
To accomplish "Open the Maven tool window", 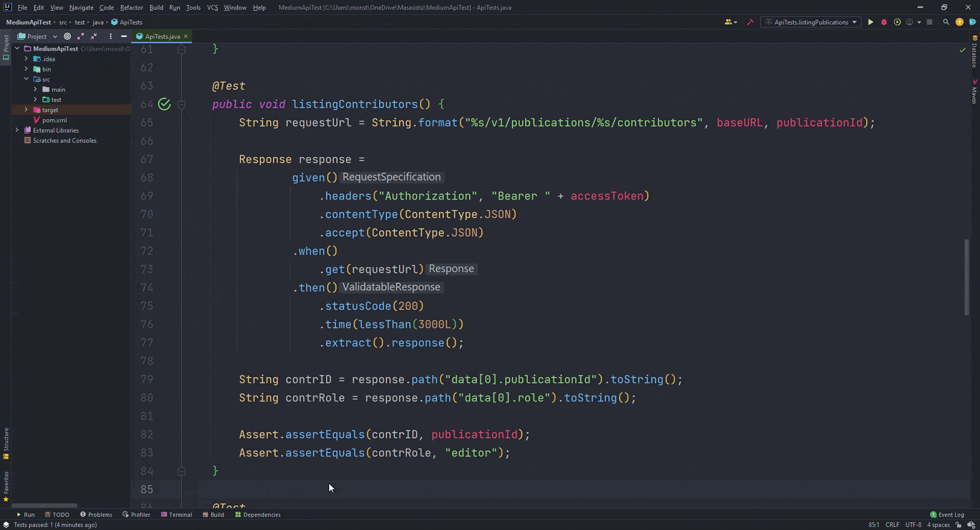I will click(974, 91).
